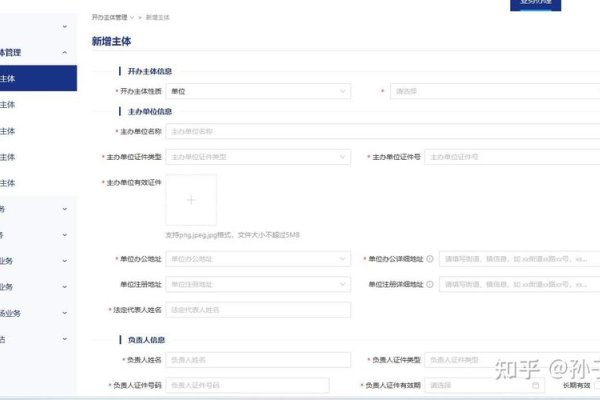The width and height of the screenshot is (600, 400).
Task: Click the 主办单位有效证件 upload box
Action: pos(191,200)
